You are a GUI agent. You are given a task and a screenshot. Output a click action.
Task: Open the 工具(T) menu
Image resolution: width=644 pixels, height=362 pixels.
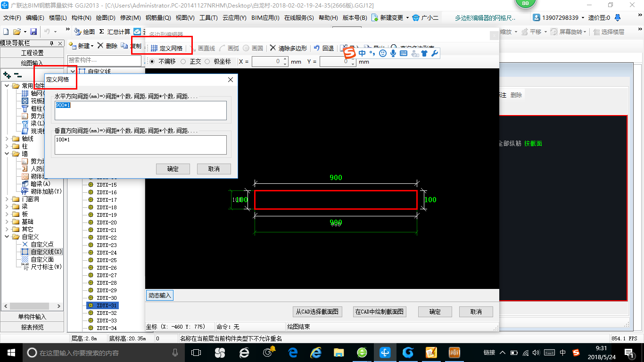(x=208, y=17)
